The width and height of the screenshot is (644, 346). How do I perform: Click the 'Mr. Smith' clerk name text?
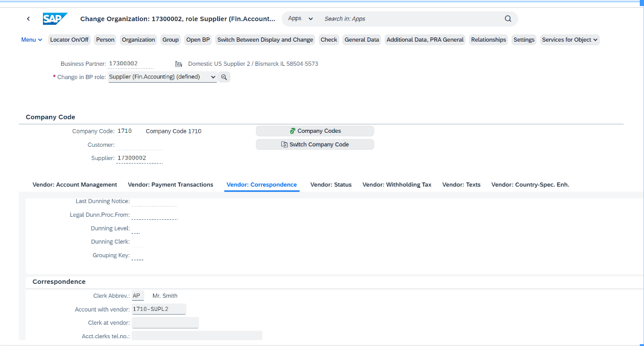164,296
